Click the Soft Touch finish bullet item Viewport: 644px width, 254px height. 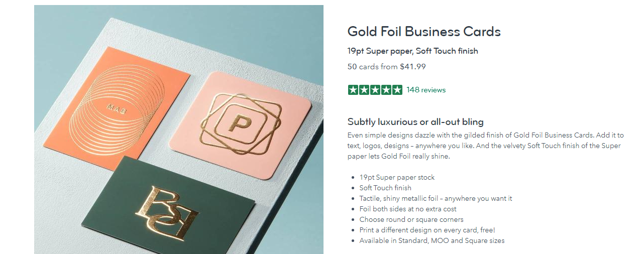pyautogui.click(x=385, y=188)
